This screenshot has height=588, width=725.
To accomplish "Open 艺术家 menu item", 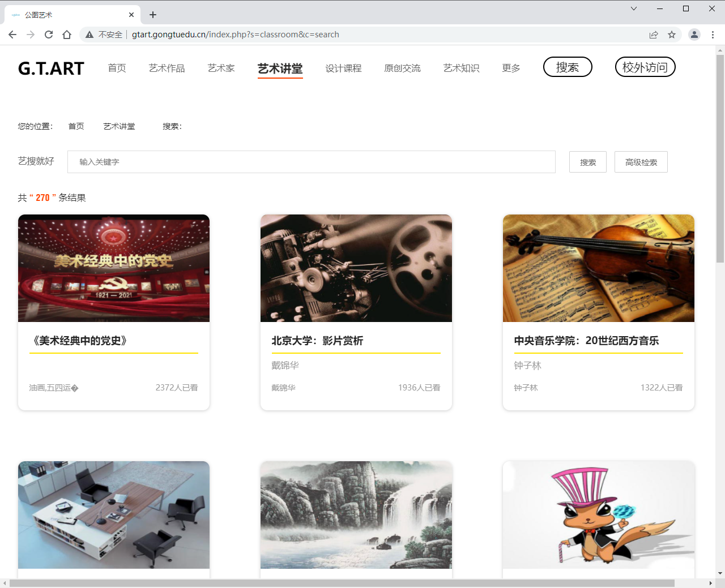I will coord(221,68).
